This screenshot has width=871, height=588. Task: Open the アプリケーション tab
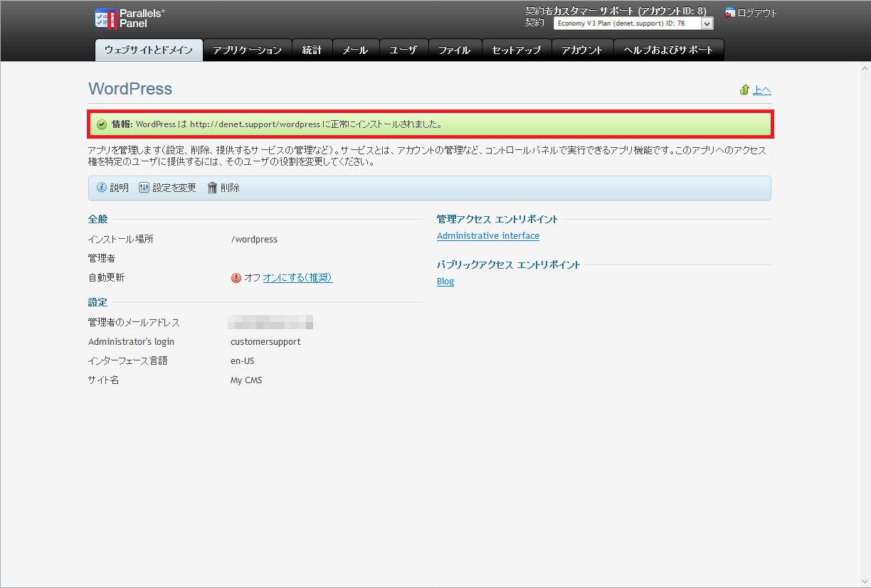[248, 50]
